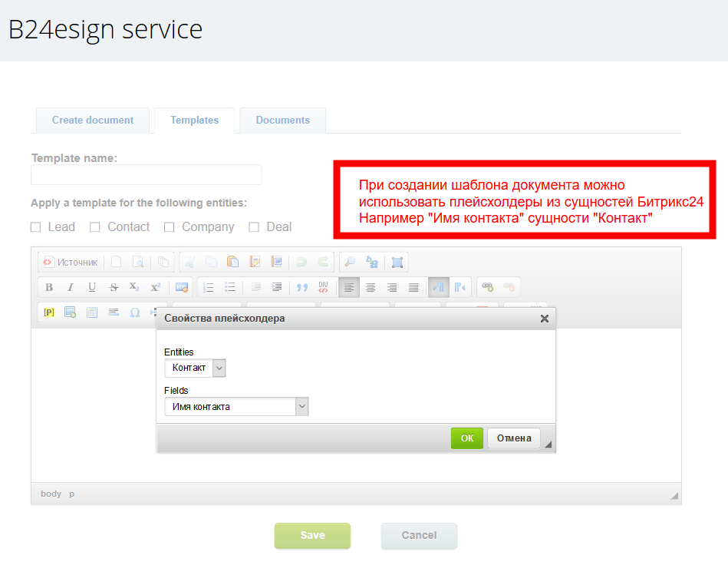Insert special character Omega icon

coord(135,312)
